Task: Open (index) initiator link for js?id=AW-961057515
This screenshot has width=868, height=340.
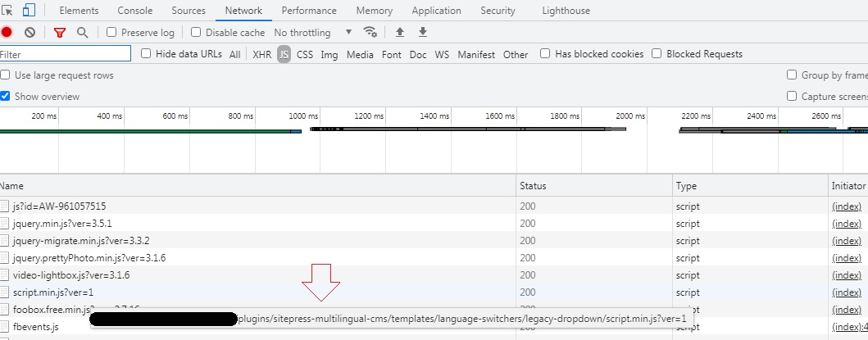Action: coord(847,206)
